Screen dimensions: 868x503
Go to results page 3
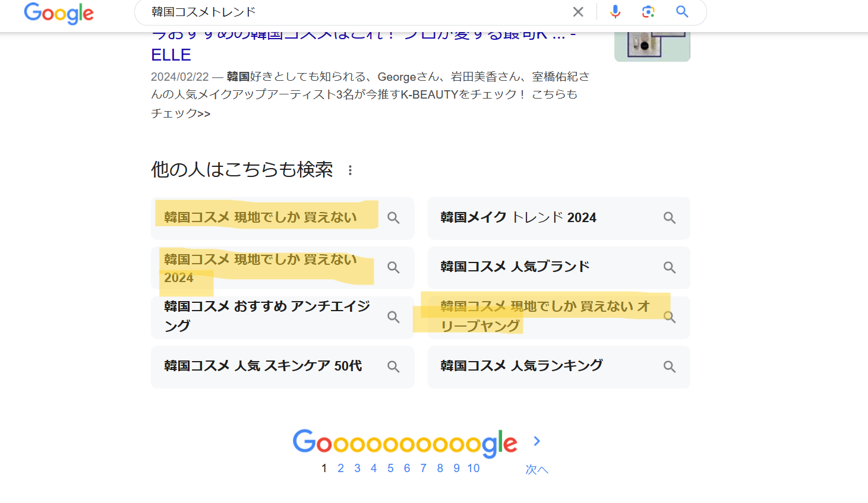357,468
